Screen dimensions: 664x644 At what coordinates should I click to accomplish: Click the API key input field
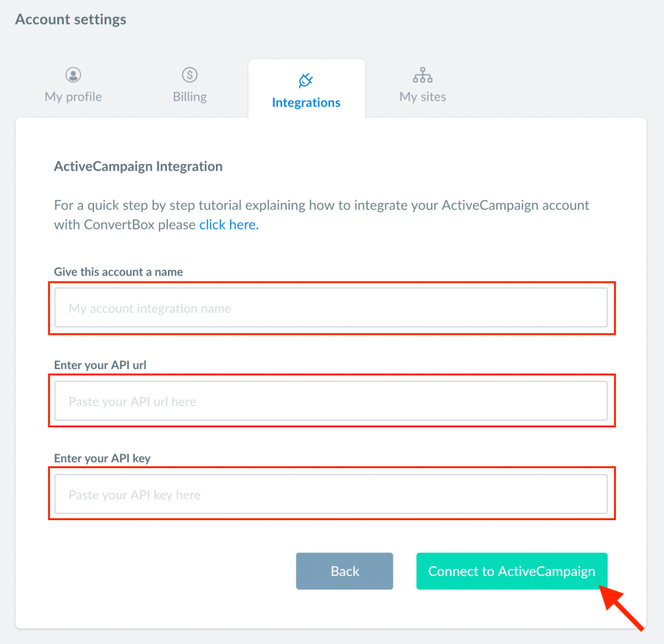331,494
